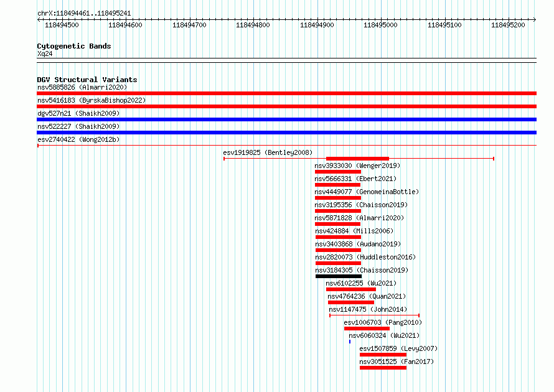Click the red bar under nsv3403868

pos(338,250)
